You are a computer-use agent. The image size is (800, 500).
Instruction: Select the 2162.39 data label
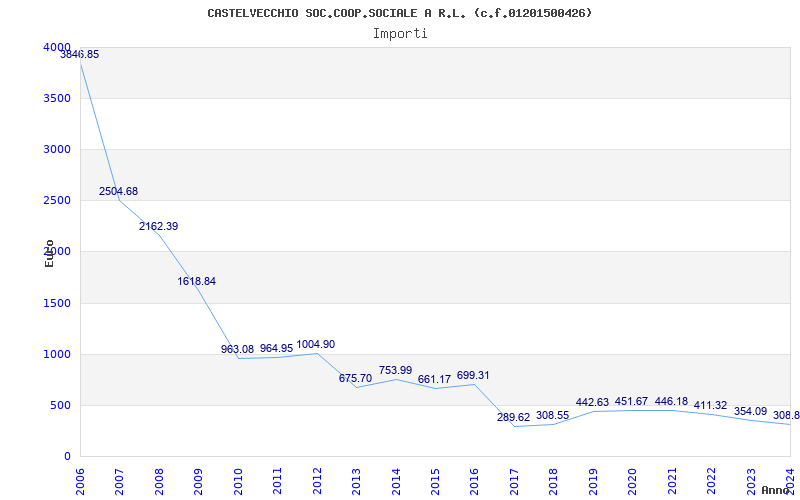coord(159,226)
